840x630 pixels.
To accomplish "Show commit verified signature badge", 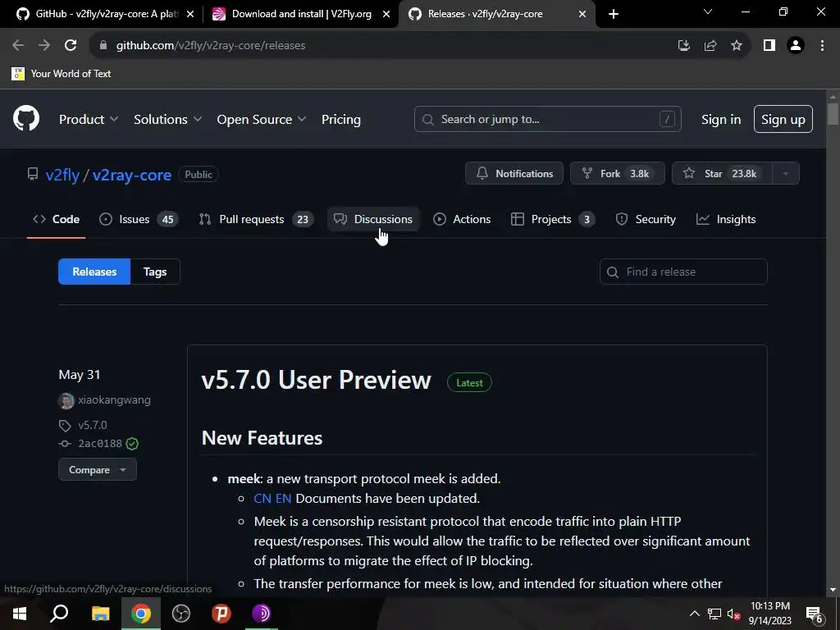I will click(132, 444).
